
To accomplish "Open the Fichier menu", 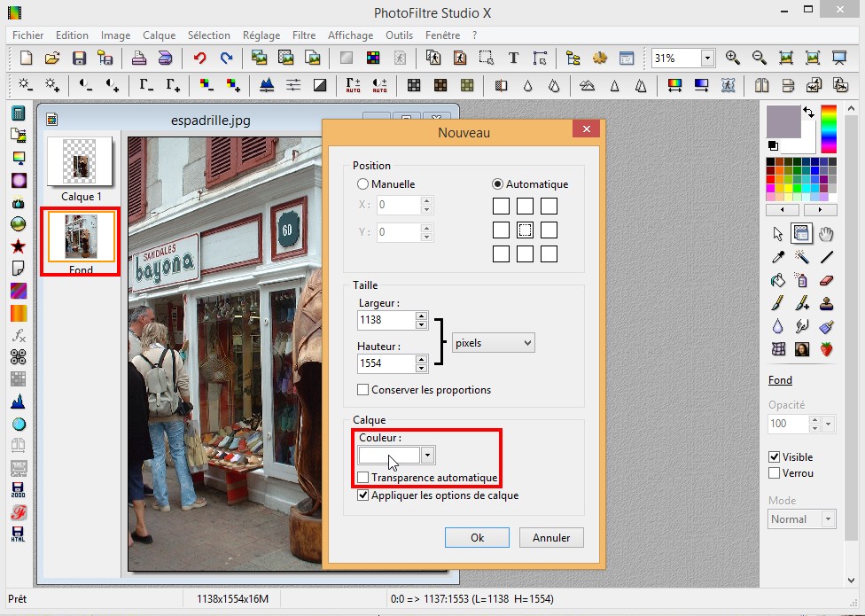I will point(28,35).
